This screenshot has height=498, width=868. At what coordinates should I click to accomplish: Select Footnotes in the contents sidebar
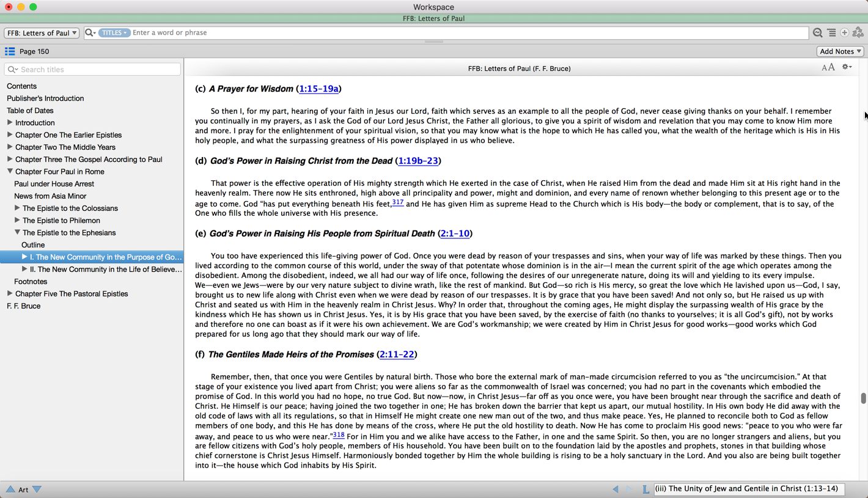(x=31, y=282)
